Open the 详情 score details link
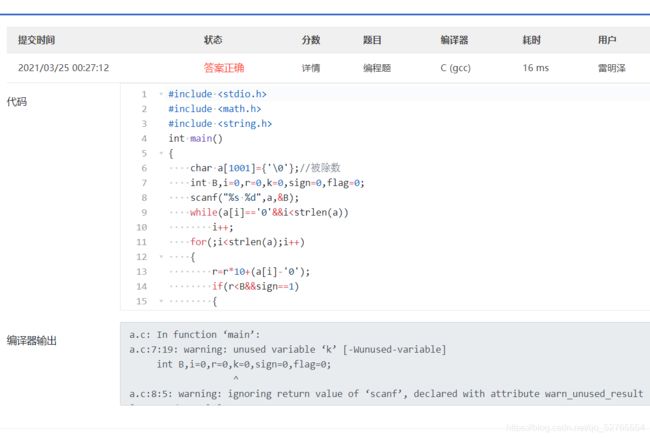Viewport: 650px width, 438px height. [x=310, y=68]
